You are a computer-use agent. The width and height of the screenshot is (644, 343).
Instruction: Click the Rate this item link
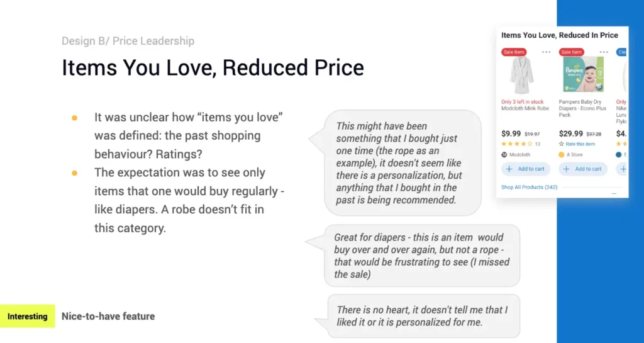(x=580, y=144)
